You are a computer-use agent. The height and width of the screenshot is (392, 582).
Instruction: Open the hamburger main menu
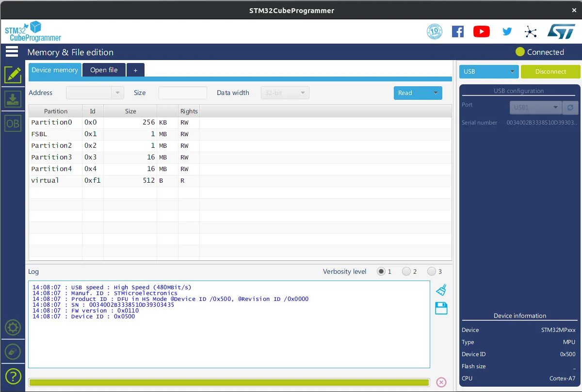tap(12, 51)
